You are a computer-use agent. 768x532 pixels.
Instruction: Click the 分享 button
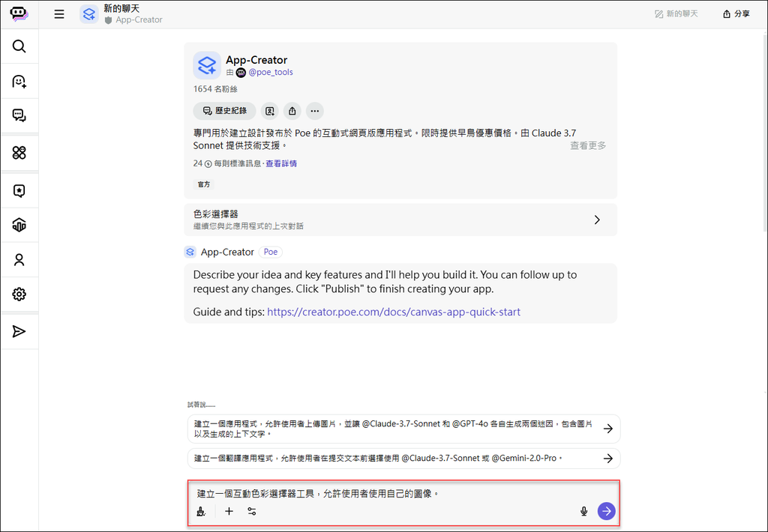tap(736, 14)
